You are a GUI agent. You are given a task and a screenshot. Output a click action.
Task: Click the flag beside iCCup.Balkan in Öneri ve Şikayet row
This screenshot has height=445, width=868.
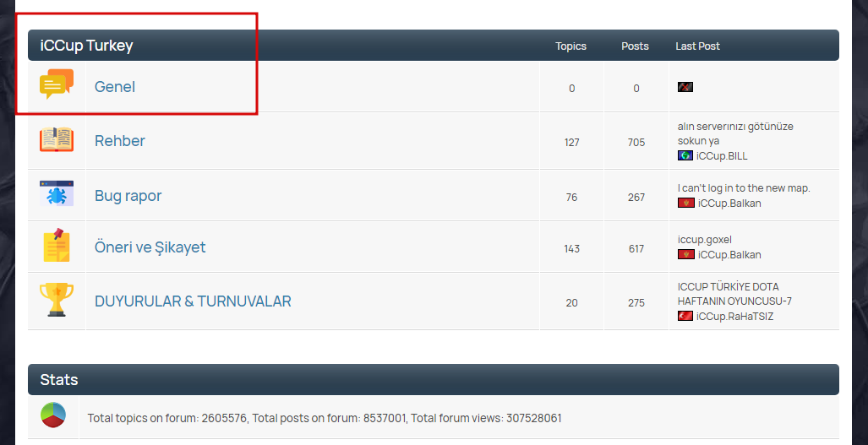[x=686, y=255]
